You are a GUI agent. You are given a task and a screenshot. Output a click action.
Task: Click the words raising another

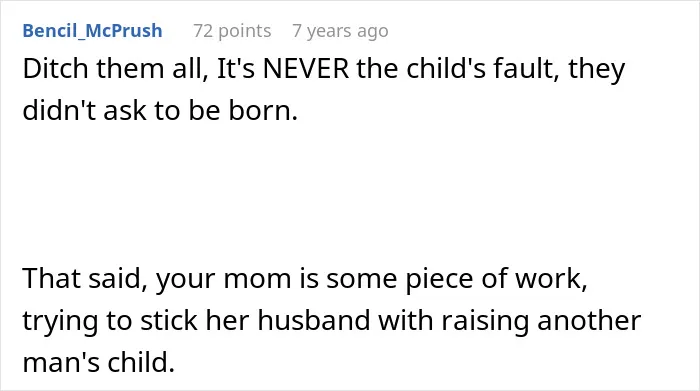pos(541,321)
